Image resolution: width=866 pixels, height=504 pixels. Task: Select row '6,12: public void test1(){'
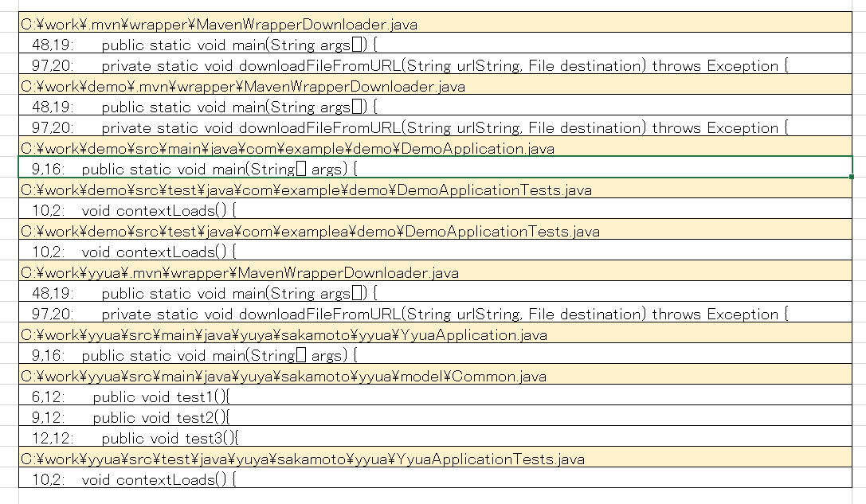tap(435, 395)
